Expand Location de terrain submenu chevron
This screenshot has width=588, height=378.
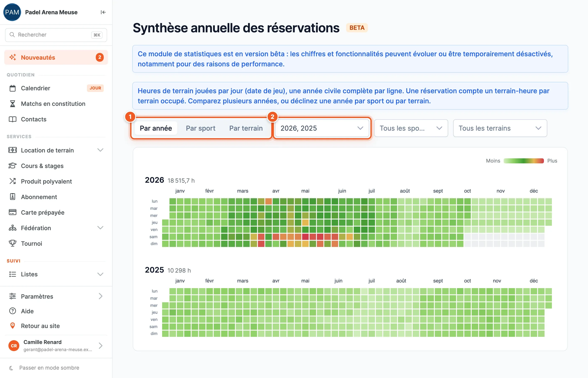[100, 150]
